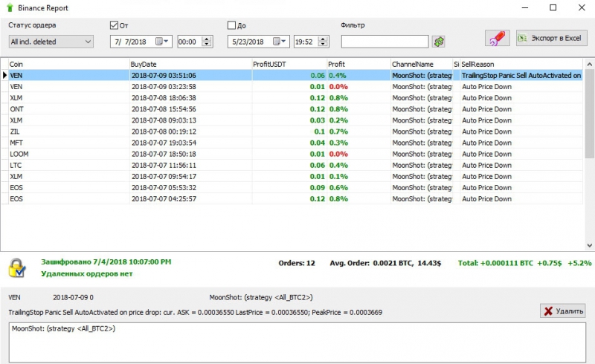The image size is (595, 364).
Task: Click the padlock encryption status icon
Action: tap(17, 267)
